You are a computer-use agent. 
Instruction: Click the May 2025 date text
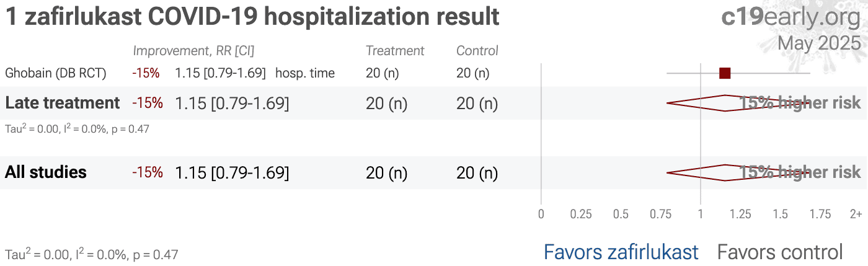819,43
